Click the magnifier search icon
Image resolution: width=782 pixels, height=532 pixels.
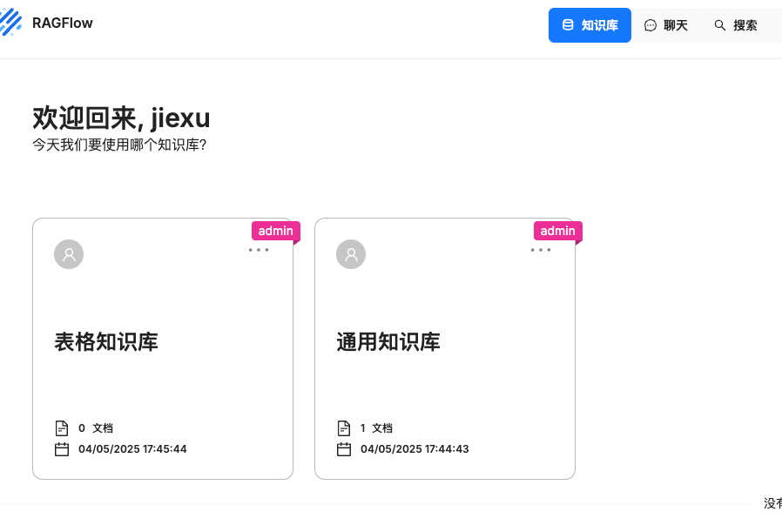pyautogui.click(x=720, y=25)
